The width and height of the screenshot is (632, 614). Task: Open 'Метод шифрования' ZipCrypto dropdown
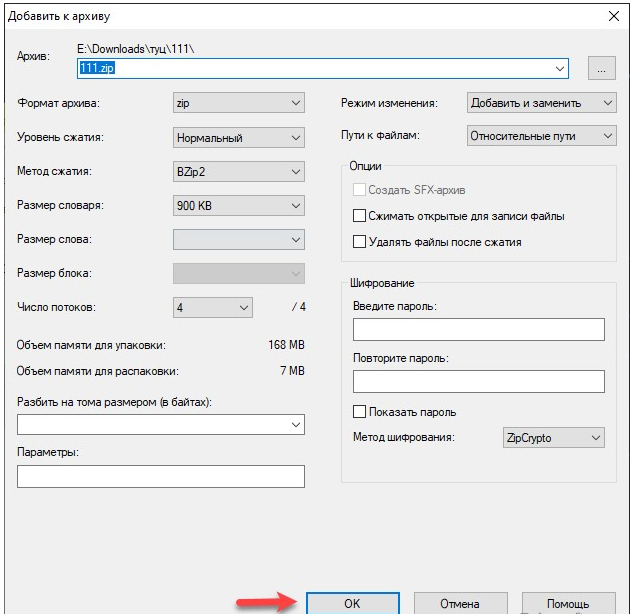[553, 438]
